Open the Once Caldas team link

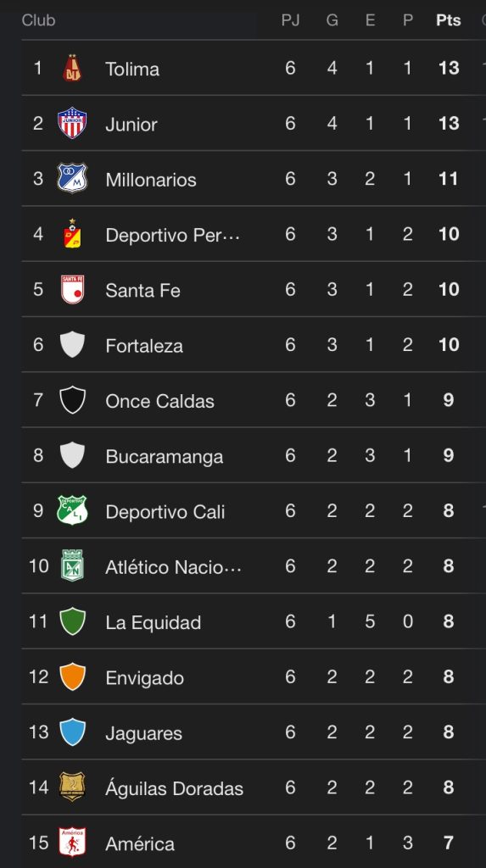tap(159, 401)
